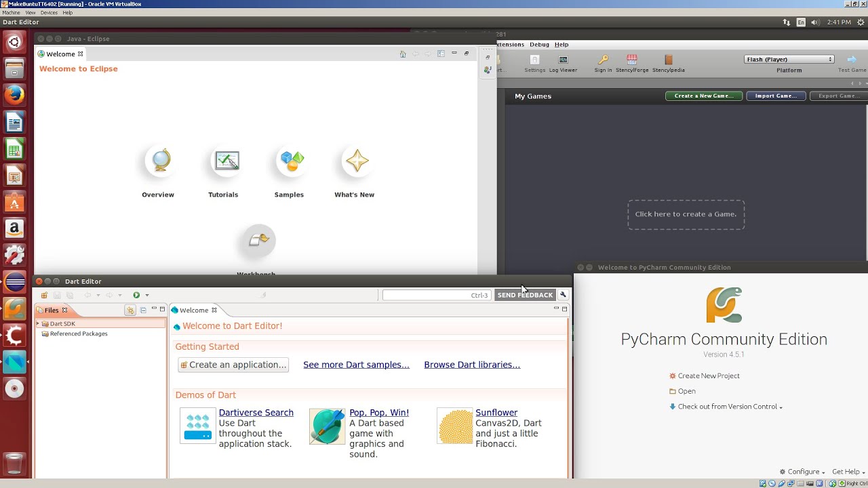Open the Ubuntu Dash home button
Viewport: 868px width, 488px height.
[14, 43]
